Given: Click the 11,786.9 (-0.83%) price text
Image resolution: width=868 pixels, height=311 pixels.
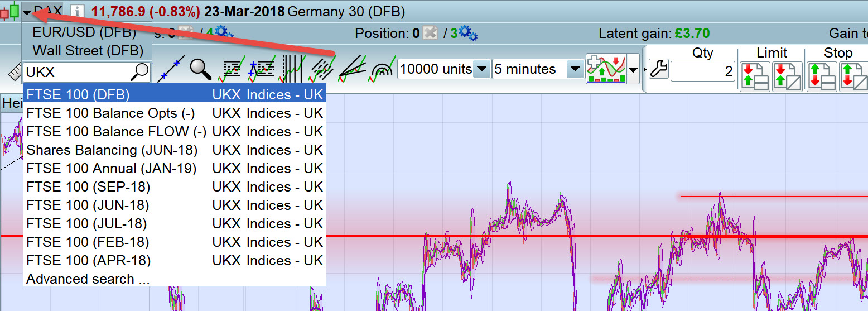Looking at the screenshot, I should point(146,12).
